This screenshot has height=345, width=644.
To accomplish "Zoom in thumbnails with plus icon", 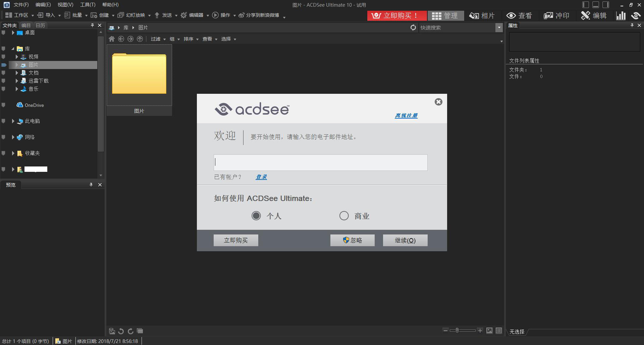I will coord(480,330).
